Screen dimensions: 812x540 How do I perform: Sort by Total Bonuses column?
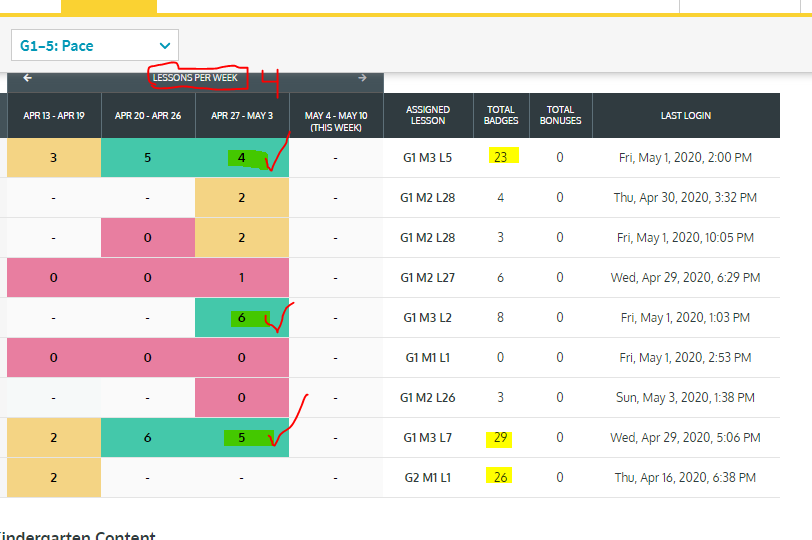(560, 115)
